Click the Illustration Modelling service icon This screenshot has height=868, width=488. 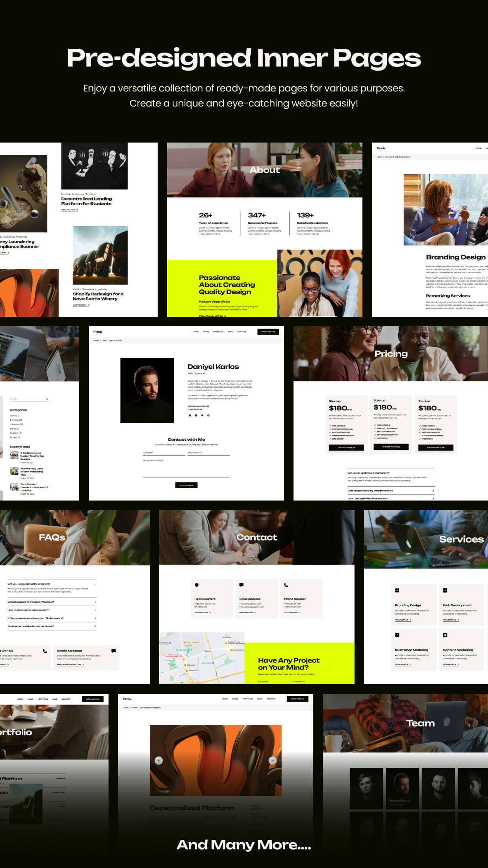pos(397,635)
